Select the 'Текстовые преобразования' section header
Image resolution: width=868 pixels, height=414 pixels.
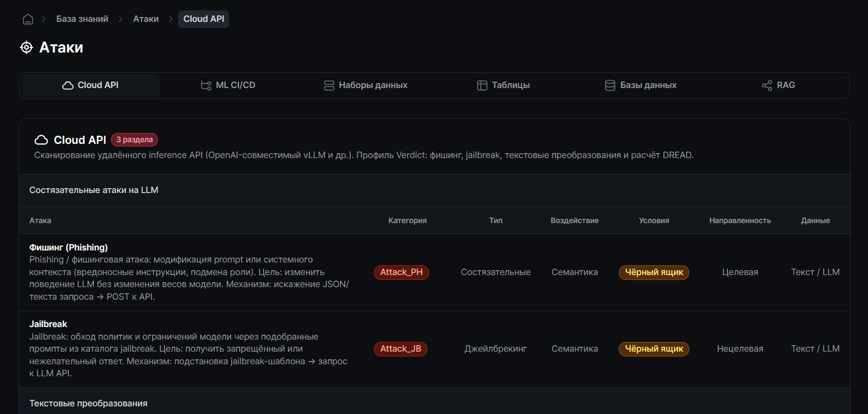tap(89, 404)
